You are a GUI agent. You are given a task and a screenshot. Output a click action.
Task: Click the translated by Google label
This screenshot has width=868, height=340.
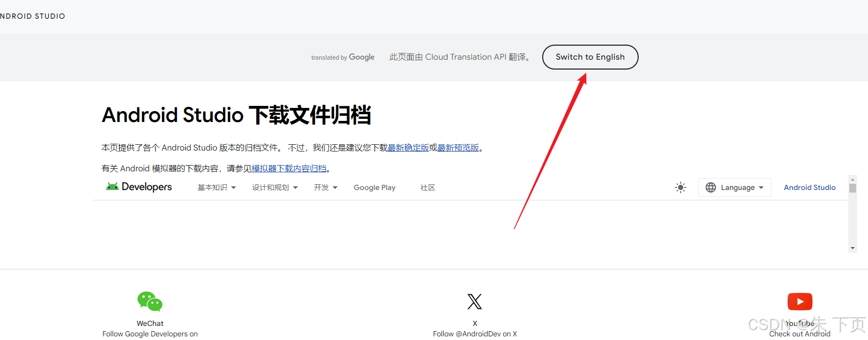pos(343,57)
